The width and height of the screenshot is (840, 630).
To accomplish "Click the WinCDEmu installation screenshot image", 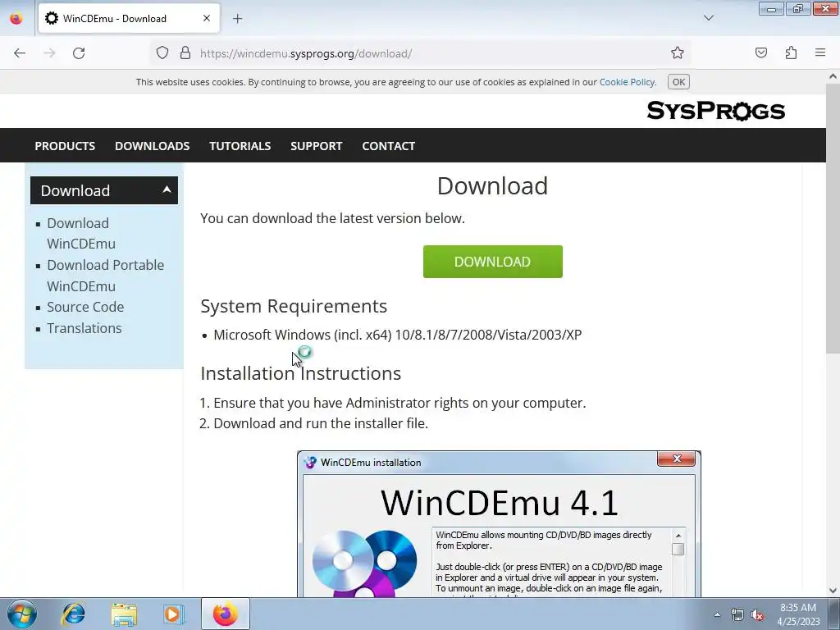I will click(x=500, y=524).
